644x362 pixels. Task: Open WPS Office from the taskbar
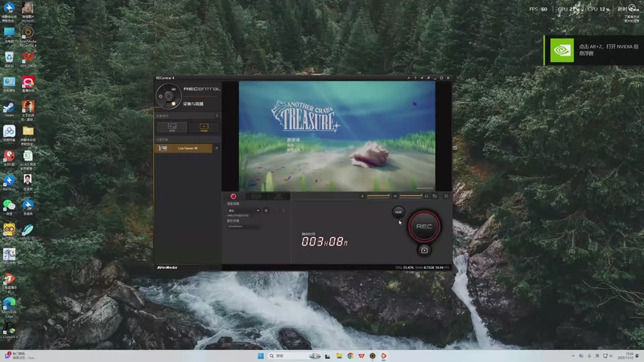click(361, 356)
